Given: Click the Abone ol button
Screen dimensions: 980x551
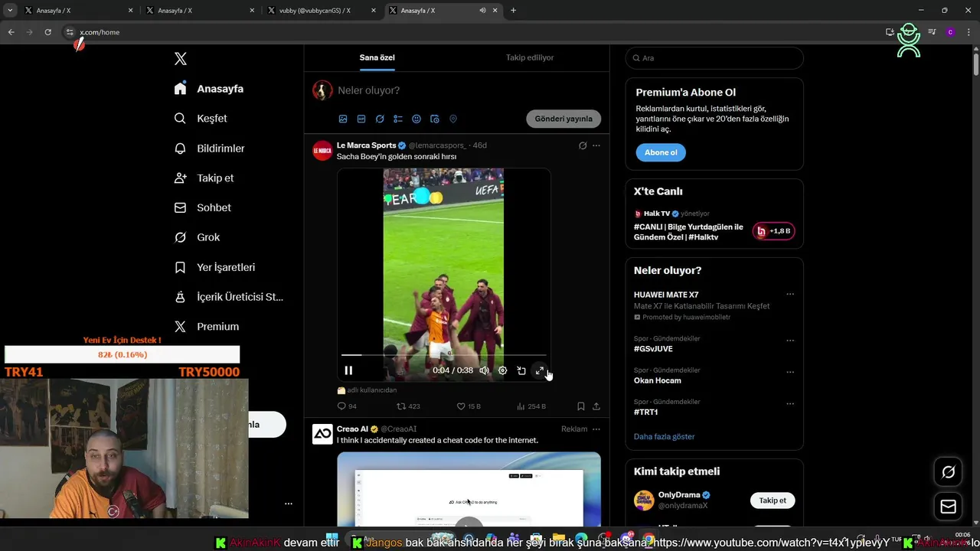Looking at the screenshot, I should pyautogui.click(x=661, y=152).
